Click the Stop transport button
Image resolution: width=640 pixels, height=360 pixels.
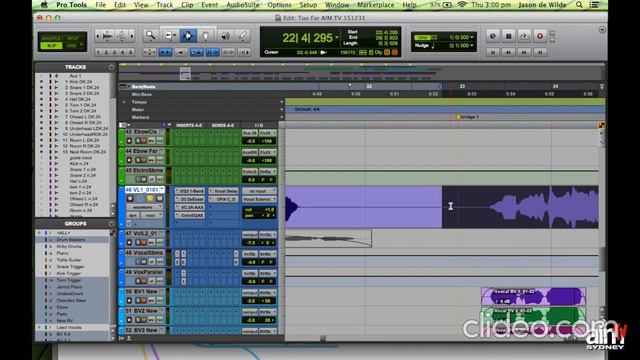[x=509, y=36]
